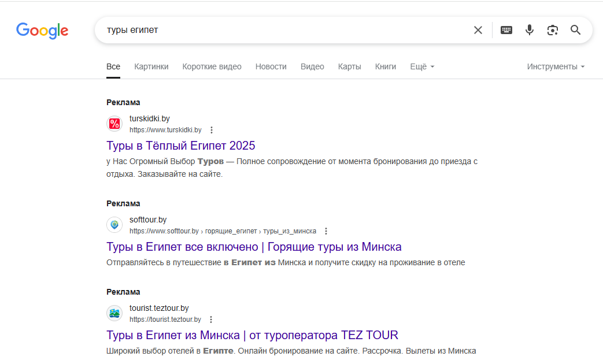The width and height of the screenshot is (603, 364).
Task: Submit search with the magnifier icon
Action: [575, 30]
